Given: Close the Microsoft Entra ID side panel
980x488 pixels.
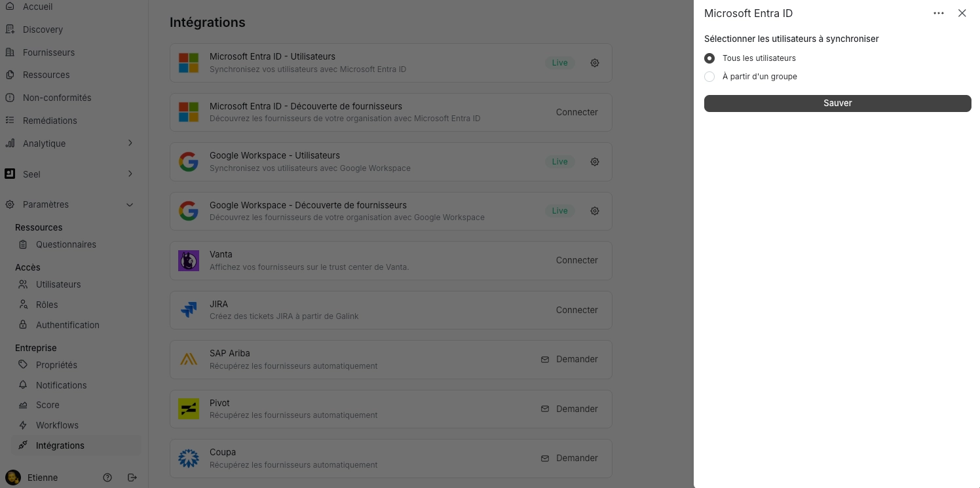Looking at the screenshot, I should point(962,13).
